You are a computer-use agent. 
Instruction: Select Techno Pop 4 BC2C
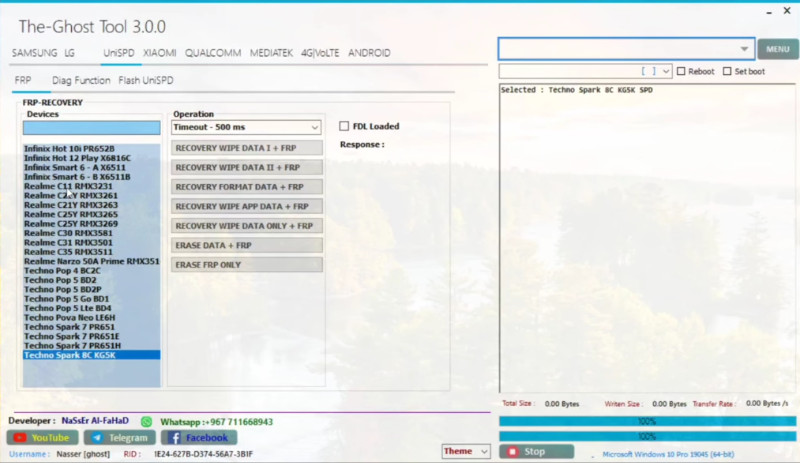tap(62, 271)
